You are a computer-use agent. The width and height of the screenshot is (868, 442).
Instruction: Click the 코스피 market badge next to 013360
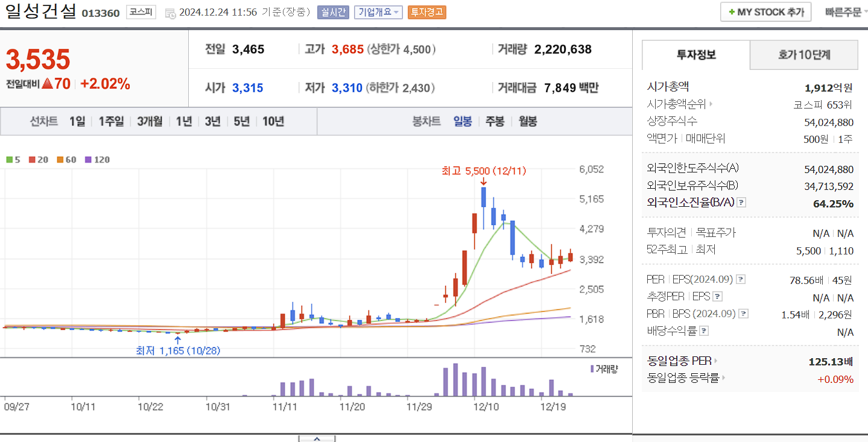(x=140, y=12)
